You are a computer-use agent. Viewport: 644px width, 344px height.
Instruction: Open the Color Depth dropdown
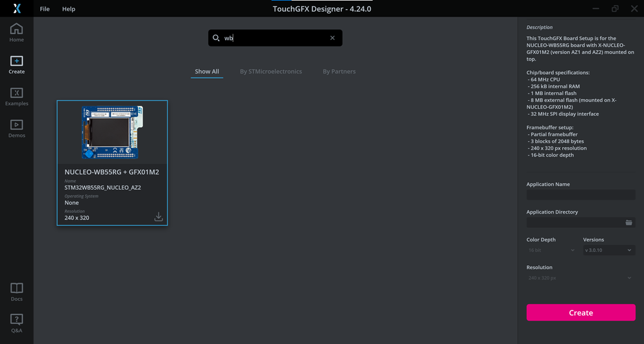click(552, 250)
